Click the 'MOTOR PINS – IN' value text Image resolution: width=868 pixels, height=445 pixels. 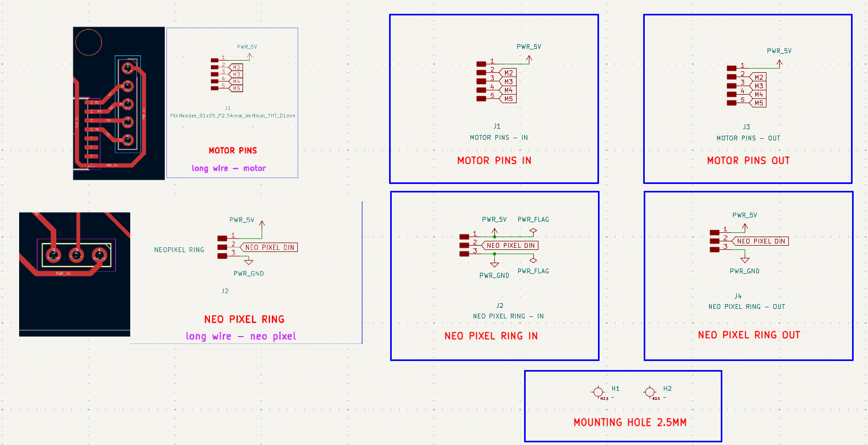(x=499, y=138)
